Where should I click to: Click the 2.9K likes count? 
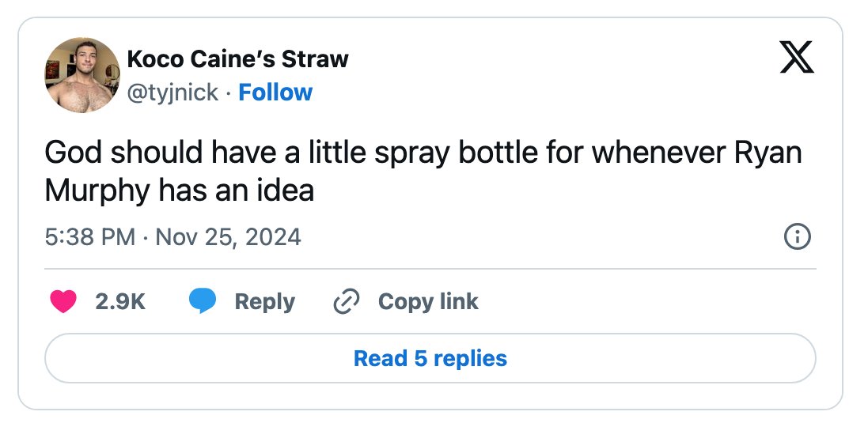tap(120, 301)
